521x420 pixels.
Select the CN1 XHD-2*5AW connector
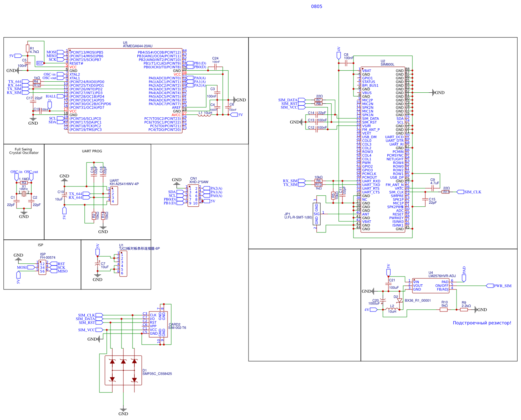click(193, 196)
